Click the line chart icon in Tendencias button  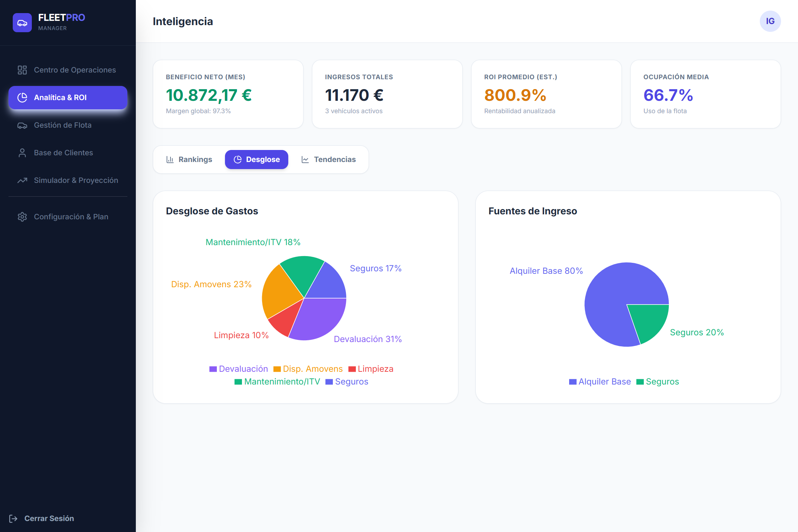tap(305, 159)
